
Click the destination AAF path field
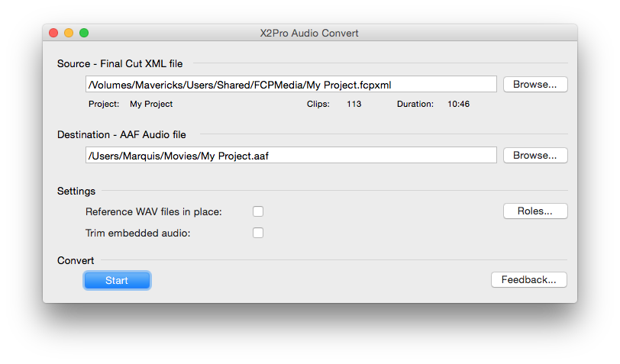coord(291,155)
